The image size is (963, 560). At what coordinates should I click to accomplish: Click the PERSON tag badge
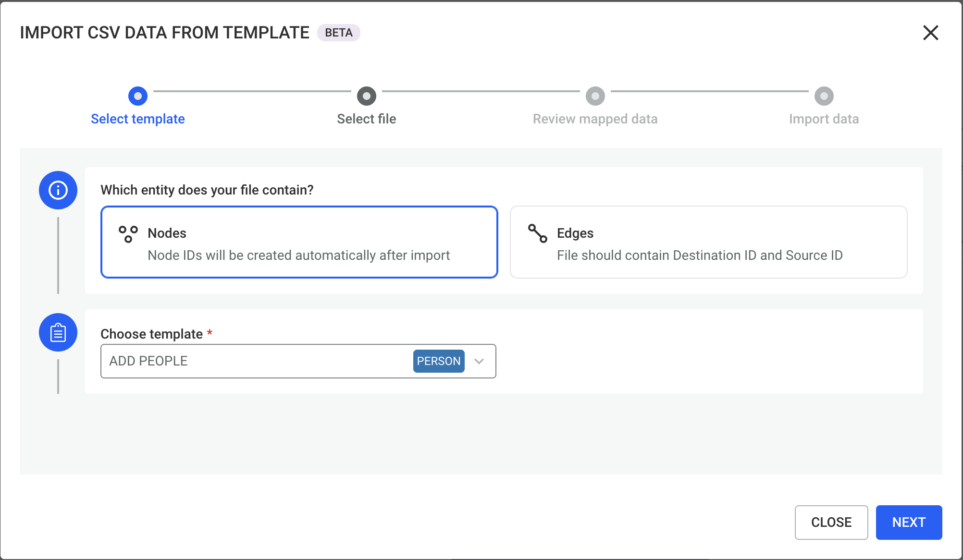tap(438, 361)
